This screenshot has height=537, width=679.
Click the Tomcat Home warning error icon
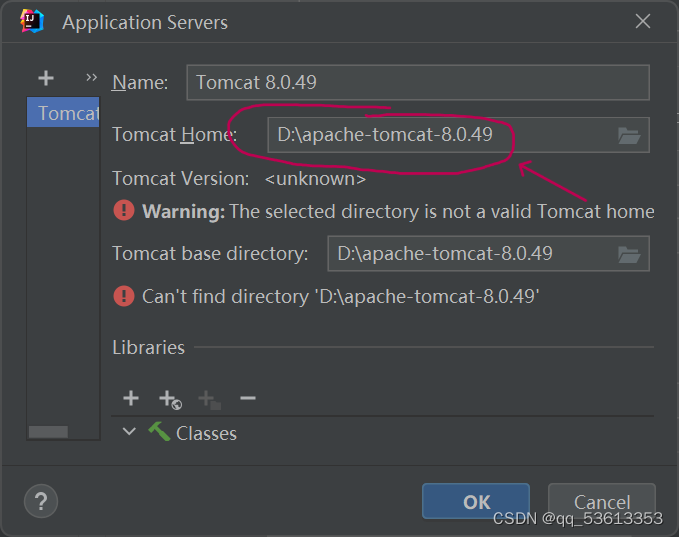(x=124, y=210)
